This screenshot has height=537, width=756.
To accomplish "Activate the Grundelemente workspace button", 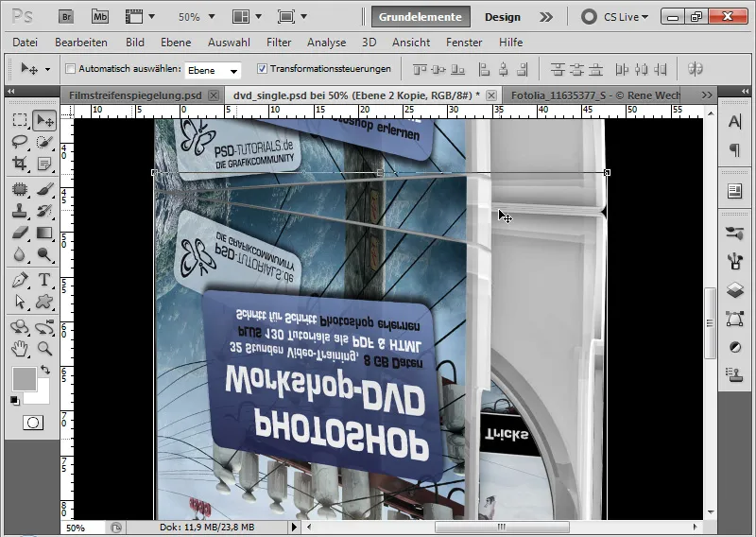I will tap(421, 17).
